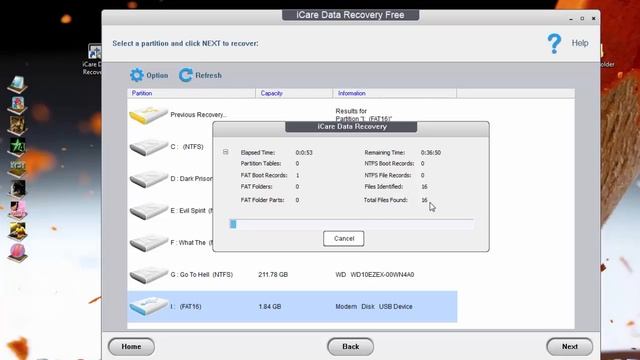The height and width of the screenshot is (360, 640).
Task: Select the 'C : (NTFS)' partition label
Action: [187, 147]
